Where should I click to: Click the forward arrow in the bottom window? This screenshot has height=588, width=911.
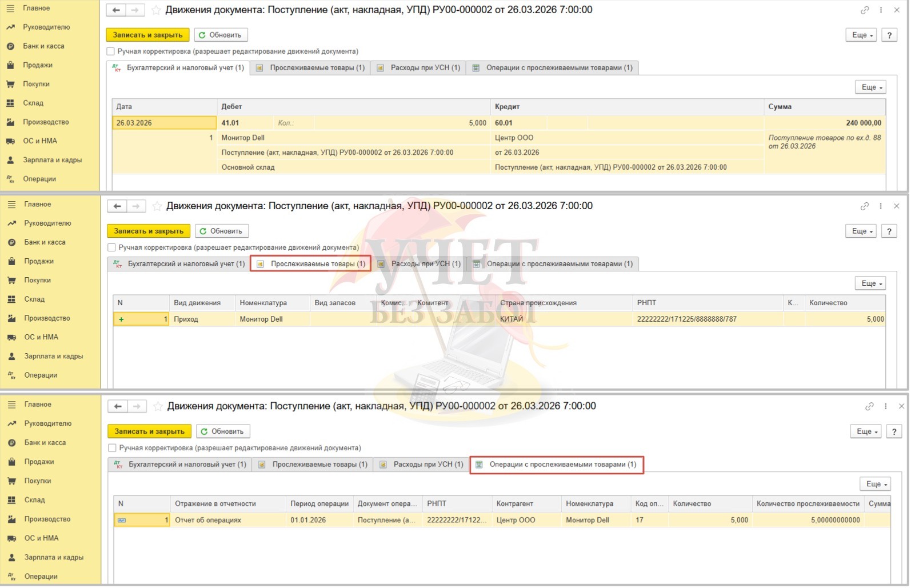[137, 407]
